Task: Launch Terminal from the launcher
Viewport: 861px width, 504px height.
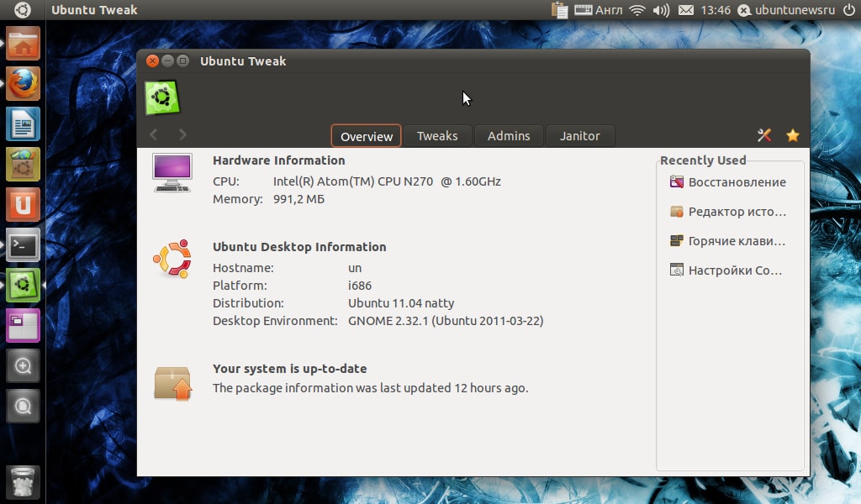Action: click(23, 245)
